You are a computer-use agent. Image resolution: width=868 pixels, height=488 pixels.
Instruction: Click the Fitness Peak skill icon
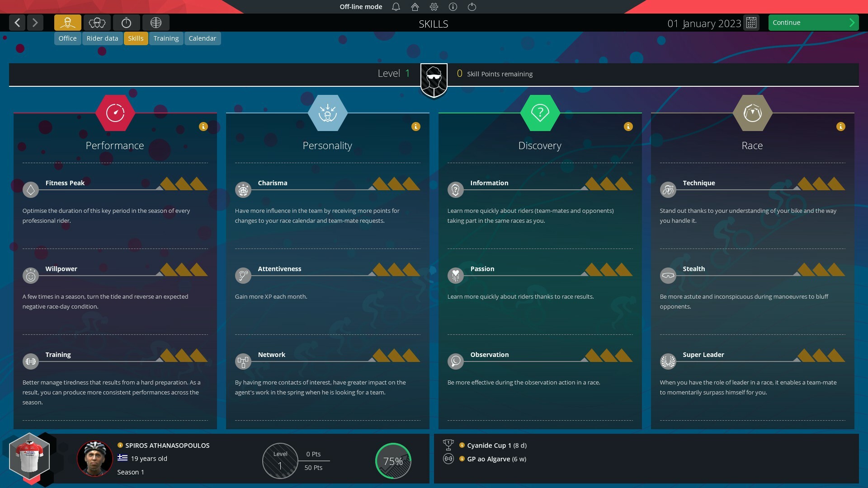pos(30,189)
